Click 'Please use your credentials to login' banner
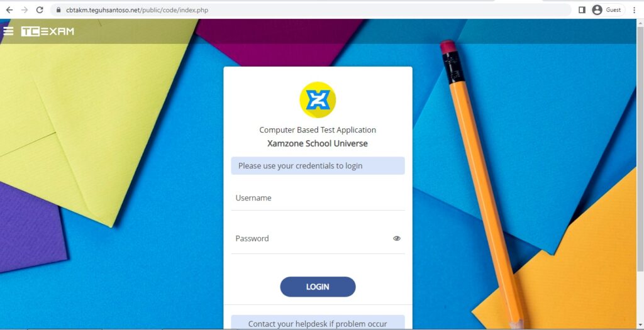 318,166
